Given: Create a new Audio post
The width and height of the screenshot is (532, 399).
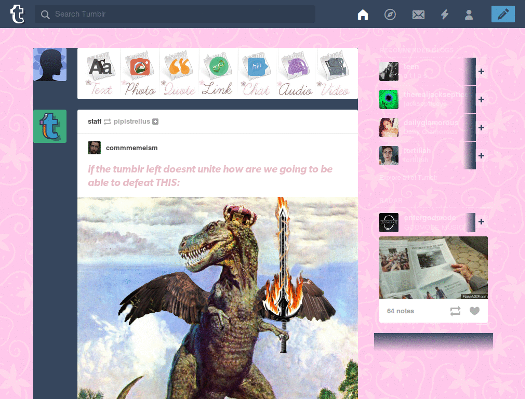Looking at the screenshot, I should pos(296,73).
